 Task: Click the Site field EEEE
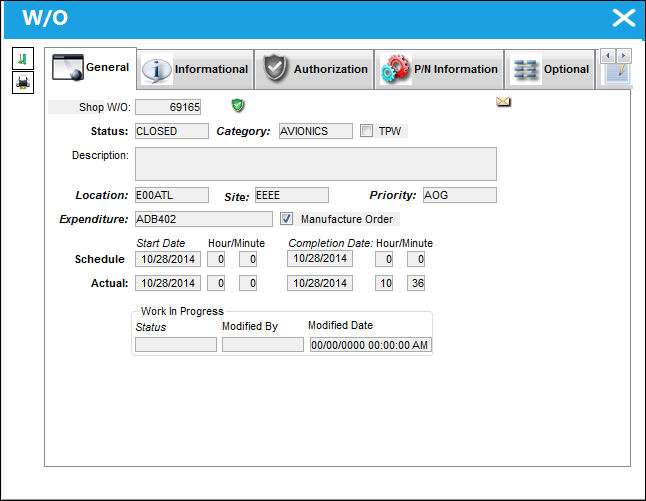(x=292, y=195)
